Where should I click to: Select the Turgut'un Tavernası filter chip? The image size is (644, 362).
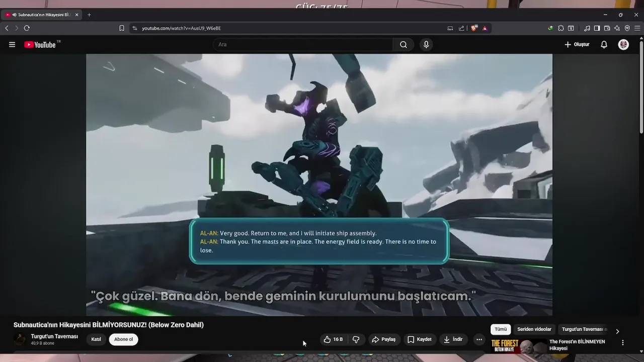584,329
